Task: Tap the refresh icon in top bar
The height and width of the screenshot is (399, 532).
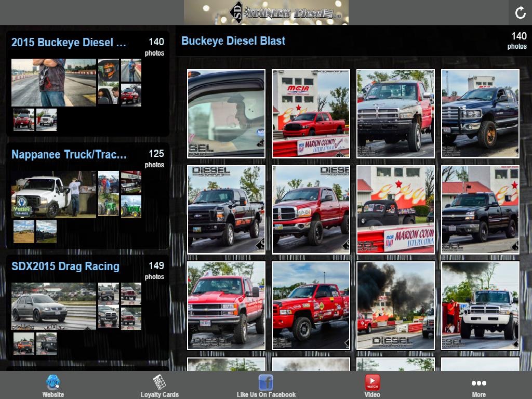Action: [520, 12]
